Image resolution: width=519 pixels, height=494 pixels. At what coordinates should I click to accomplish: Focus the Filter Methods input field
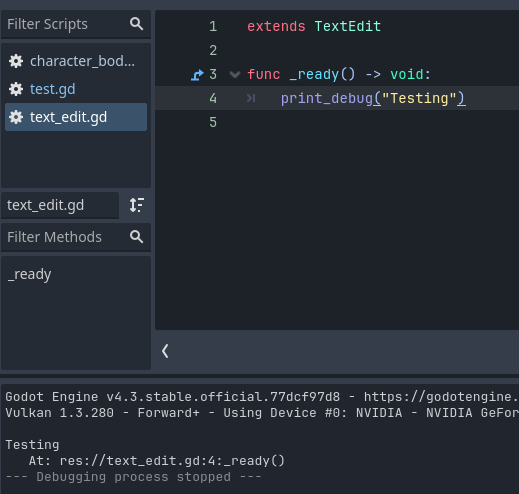coord(67,237)
